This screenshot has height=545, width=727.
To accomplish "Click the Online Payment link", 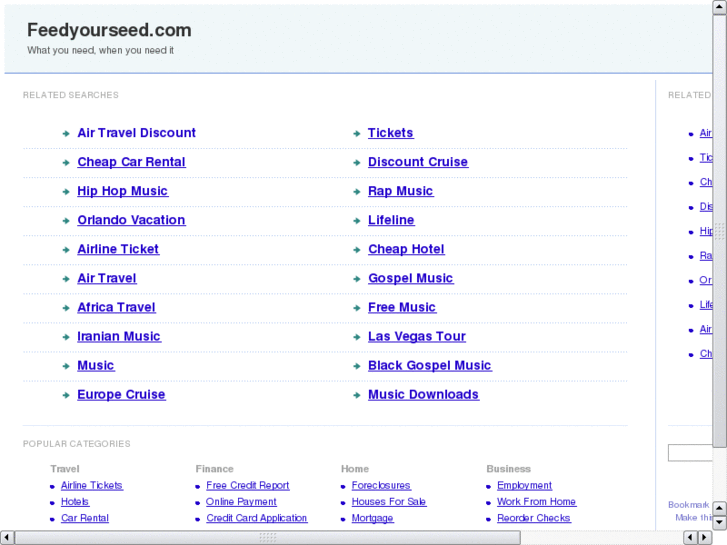I will click(x=241, y=502).
